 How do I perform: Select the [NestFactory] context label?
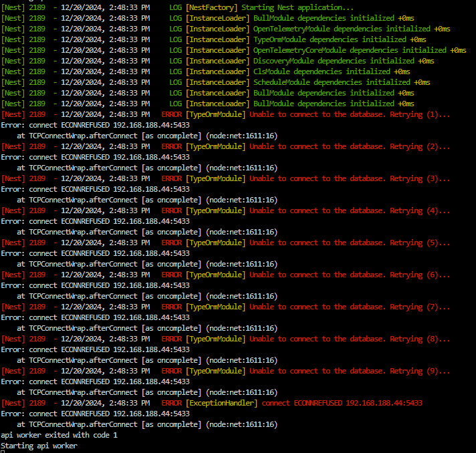point(211,7)
